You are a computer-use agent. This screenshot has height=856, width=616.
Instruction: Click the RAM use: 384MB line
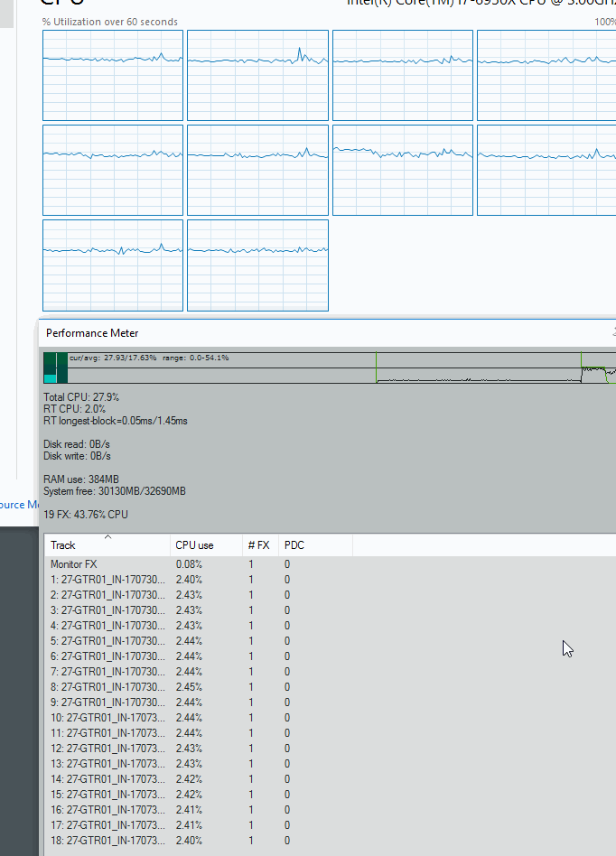point(80,479)
